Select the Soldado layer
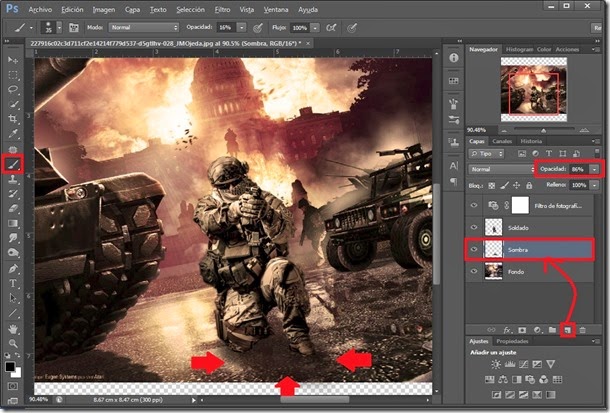Screen dimensions: 610x413 tap(529, 228)
